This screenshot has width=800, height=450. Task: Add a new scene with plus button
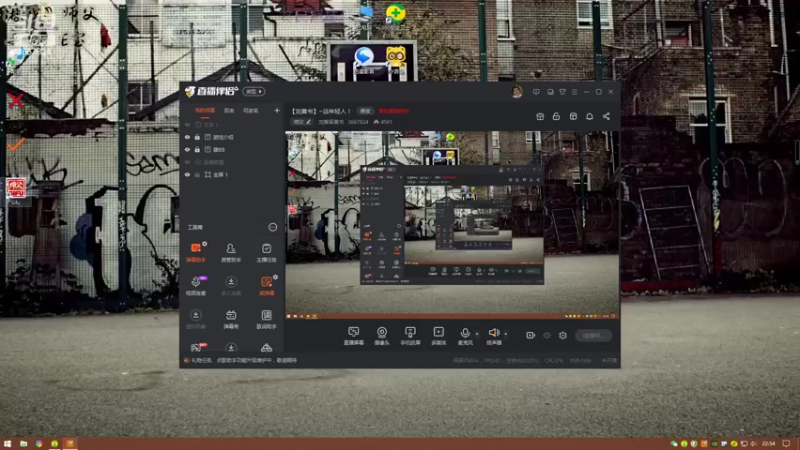point(277,110)
